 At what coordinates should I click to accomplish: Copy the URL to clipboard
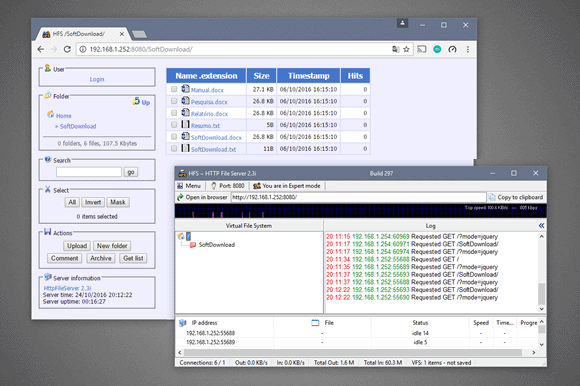516,197
